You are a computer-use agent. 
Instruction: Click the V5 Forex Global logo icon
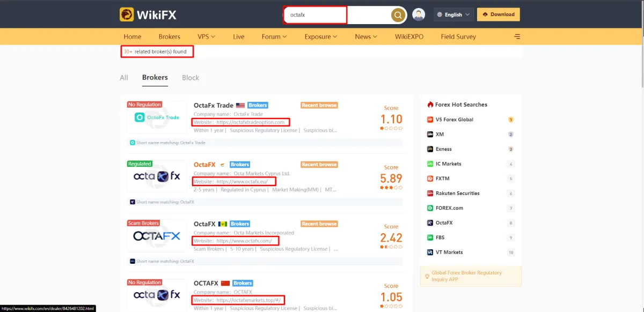click(x=430, y=120)
